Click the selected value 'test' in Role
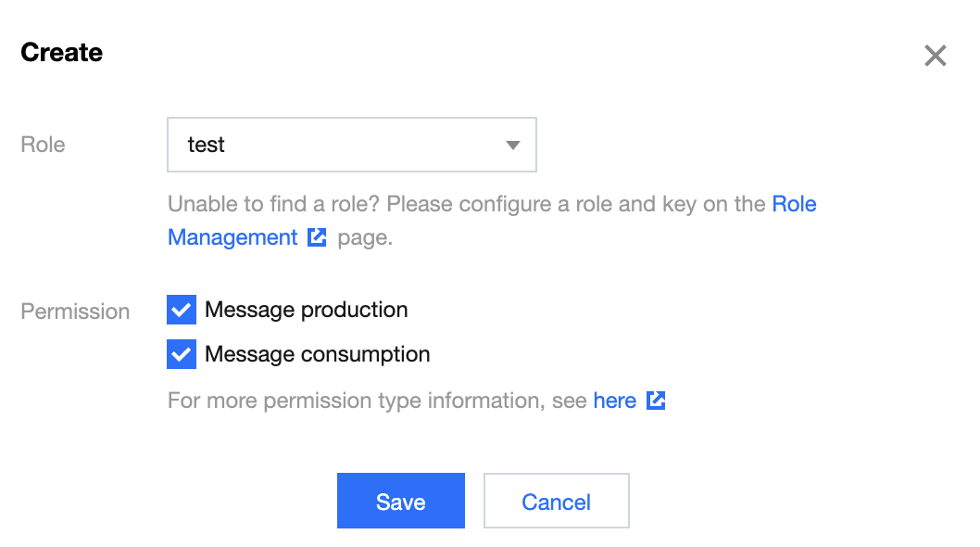This screenshot has width=980, height=547. click(x=206, y=145)
